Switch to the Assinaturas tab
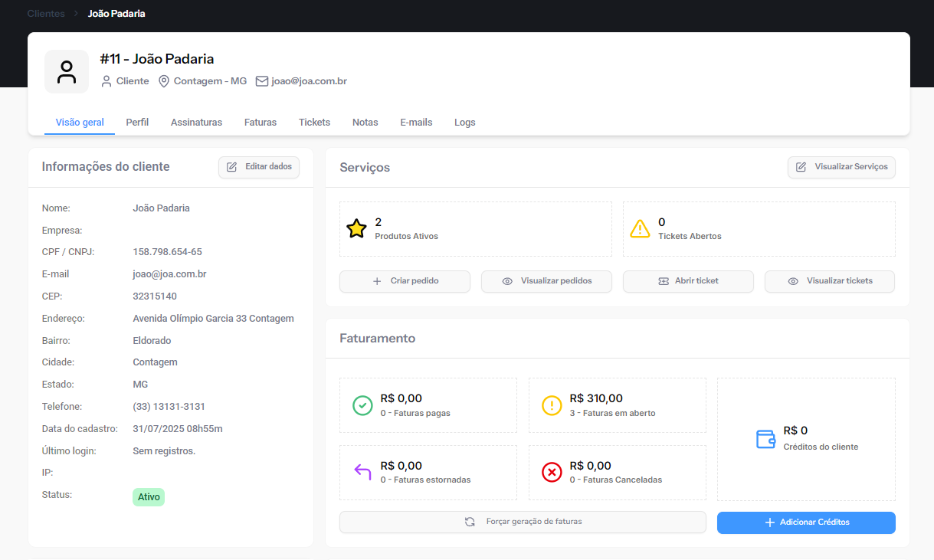 pos(196,123)
